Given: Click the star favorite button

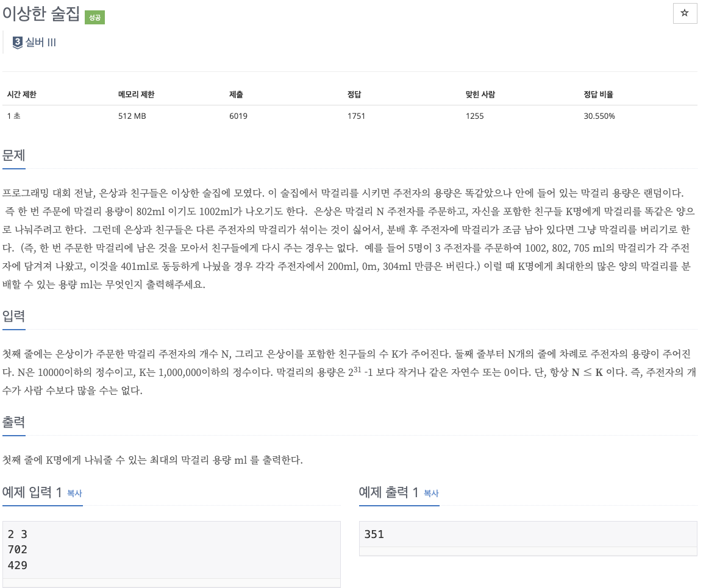Looking at the screenshot, I should (x=685, y=13).
